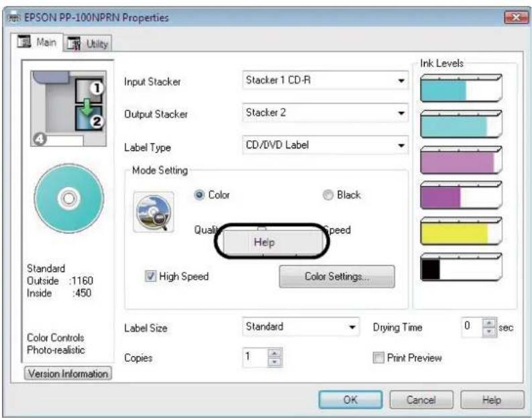
Task: Click the stacker diagram image showing stackers 1, 2 and 4
Action: point(68,109)
